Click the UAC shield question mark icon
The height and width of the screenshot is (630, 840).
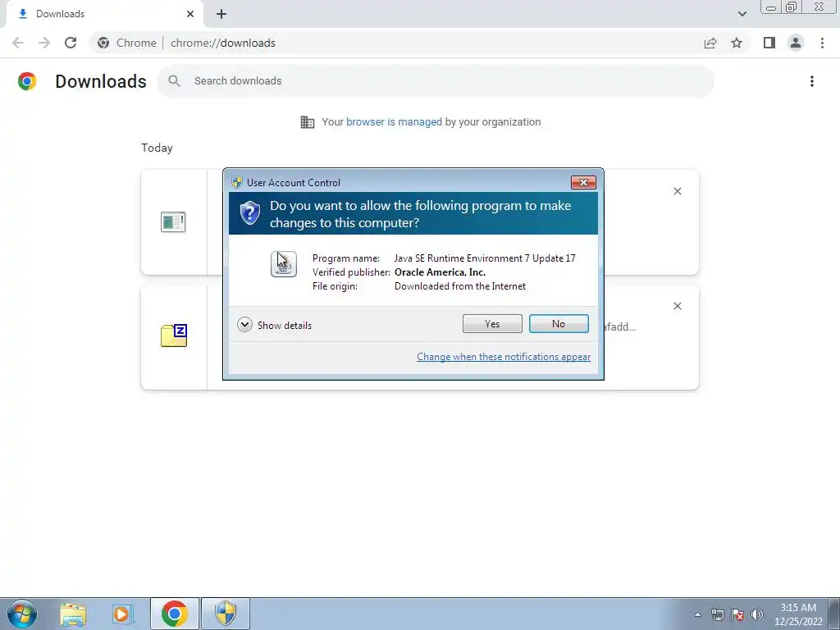[x=249, y=212]
